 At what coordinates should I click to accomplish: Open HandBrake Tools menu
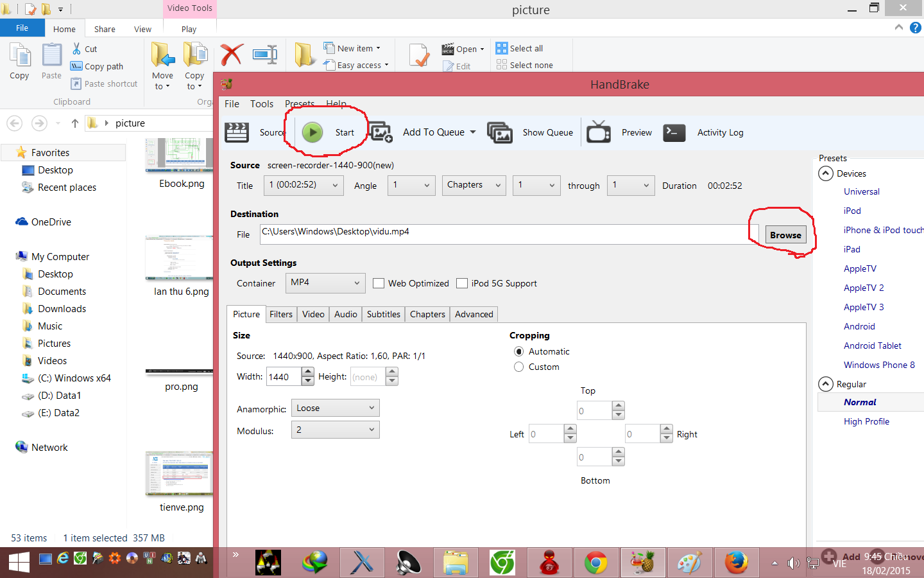click(262, 103)
